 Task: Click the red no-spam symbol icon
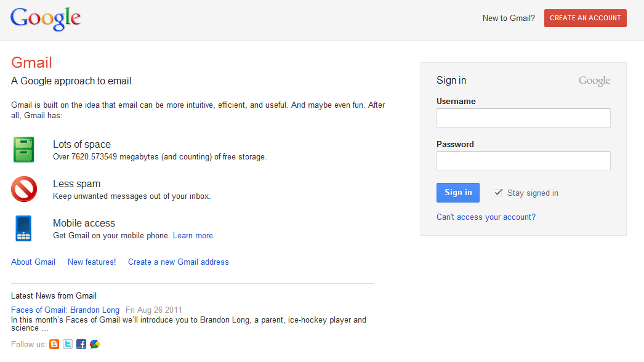(23, 189)
